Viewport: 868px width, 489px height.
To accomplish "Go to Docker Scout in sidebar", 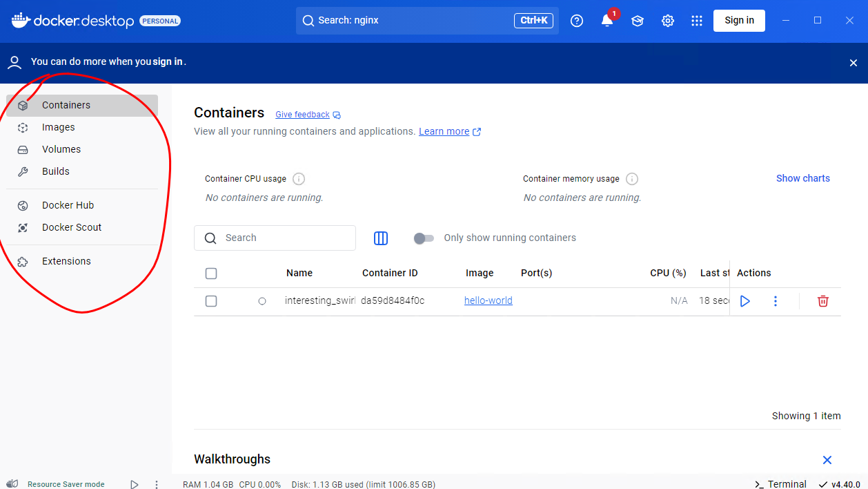I will point(82,228).
